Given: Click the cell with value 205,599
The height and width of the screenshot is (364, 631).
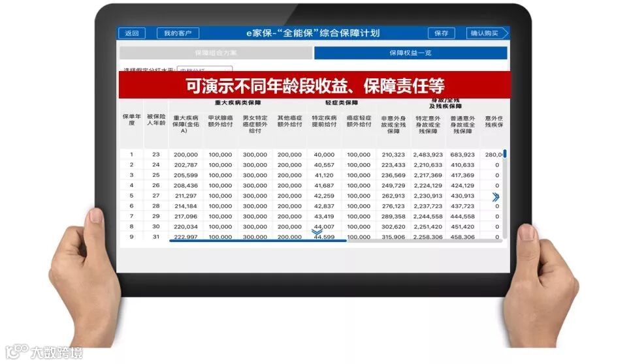Looking at the screenshot, I should (186, 175).
